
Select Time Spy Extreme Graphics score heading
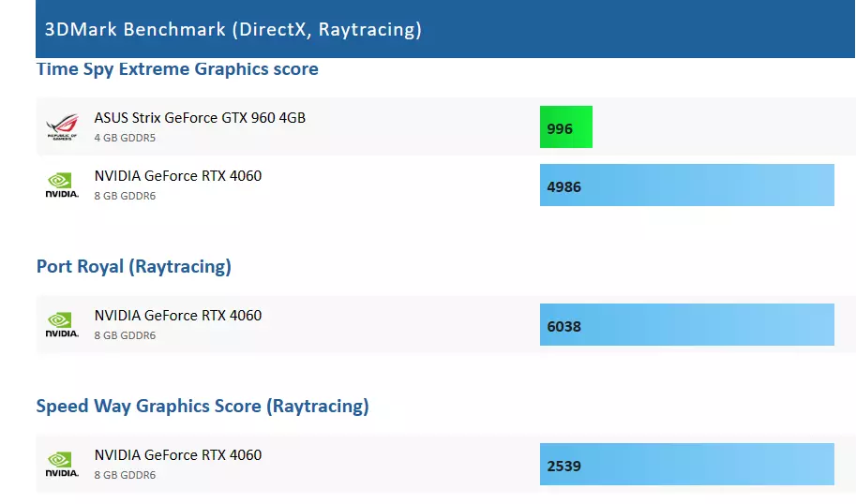(177, 69)
